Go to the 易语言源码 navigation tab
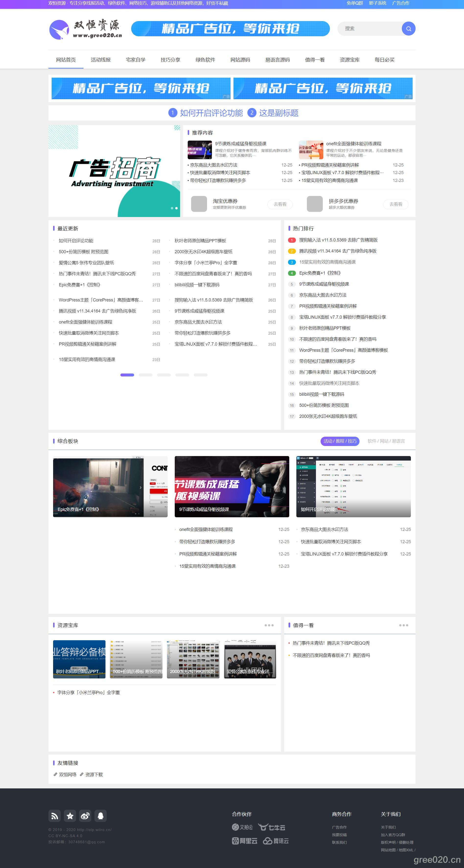This screenshot has width=464, height=868. tap(277, 60)
